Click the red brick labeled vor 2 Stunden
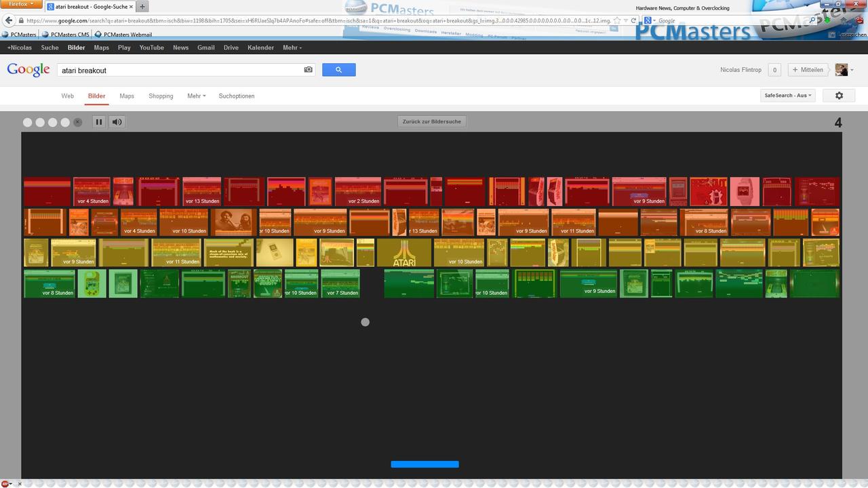This screenshot has width=868, height=488. [358, 192]
